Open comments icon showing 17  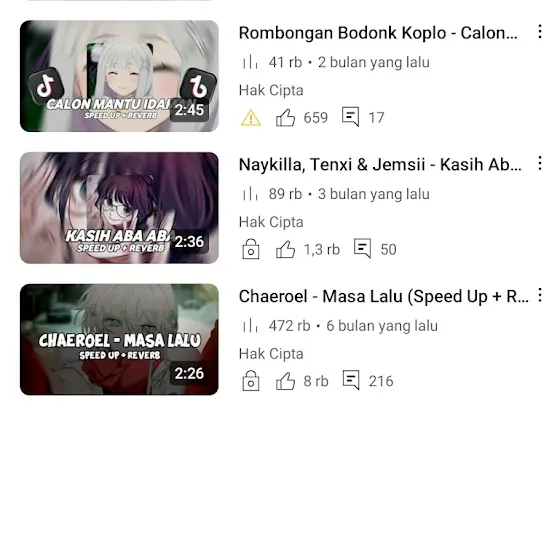[350, 117]
